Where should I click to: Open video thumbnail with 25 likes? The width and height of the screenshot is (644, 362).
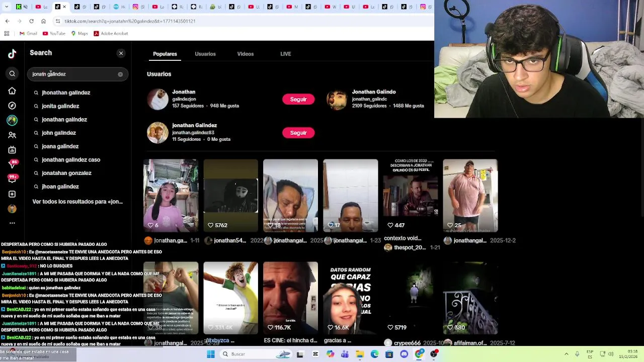tap(470, 196)
